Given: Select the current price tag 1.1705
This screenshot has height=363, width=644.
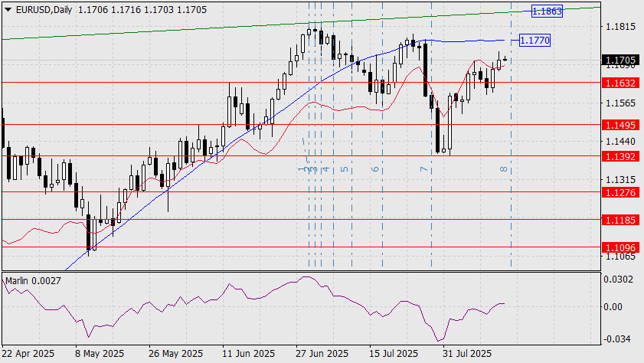Looking at the screenshot, I should [620, 60].
